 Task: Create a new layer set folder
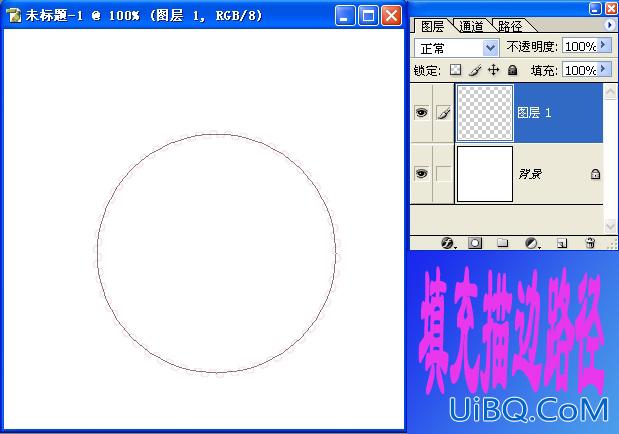(x=503, y=243)
